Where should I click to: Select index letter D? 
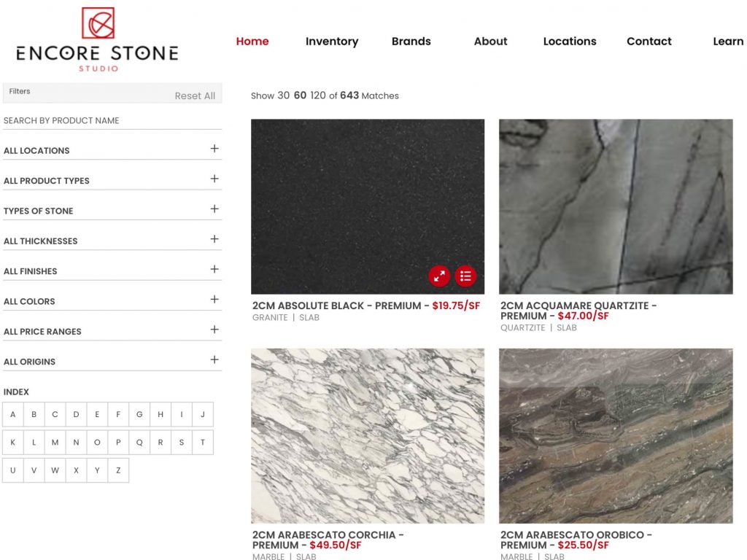click(x=76, y=414)
